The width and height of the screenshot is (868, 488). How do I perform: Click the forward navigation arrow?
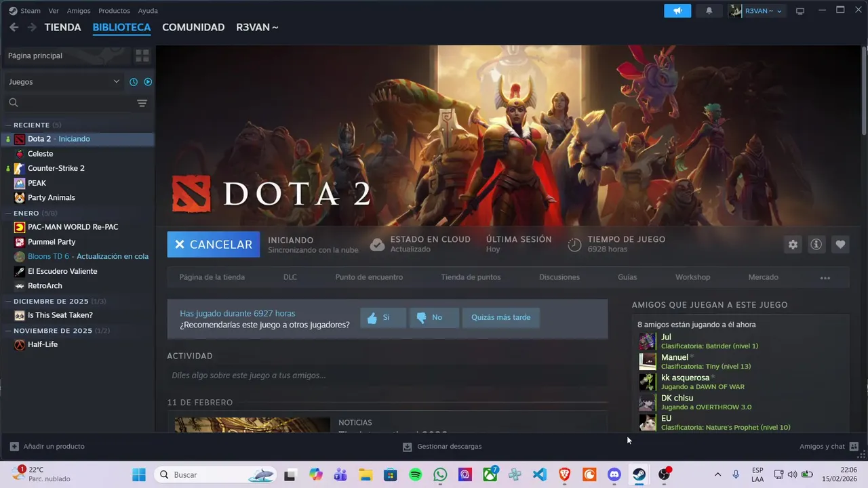pyautogui.click(x=32, y=27)
